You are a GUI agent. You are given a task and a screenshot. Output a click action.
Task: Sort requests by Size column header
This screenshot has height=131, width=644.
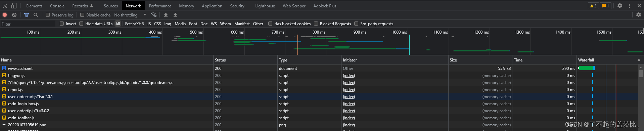pyautogui.click(x=480, y=60)
